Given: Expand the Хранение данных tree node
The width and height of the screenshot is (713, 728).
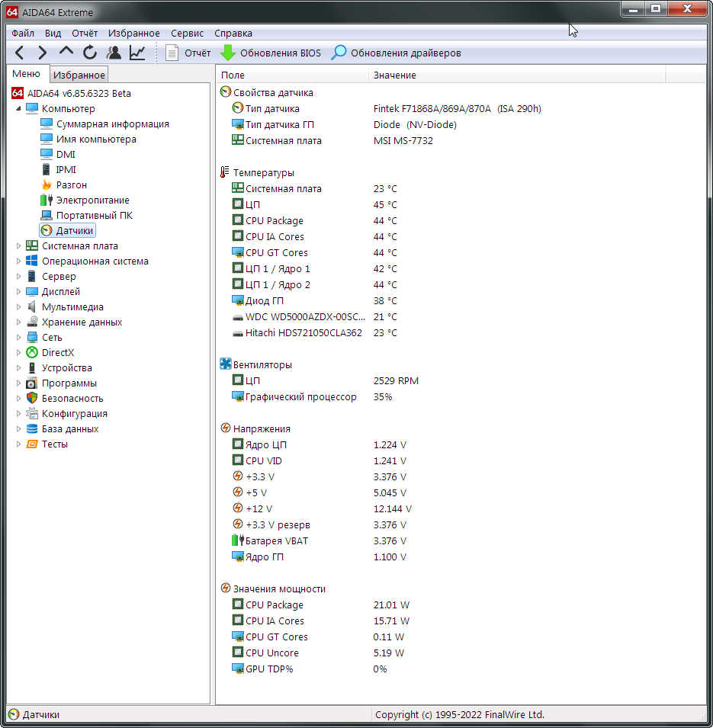Looking at the screenshot, I should 18,322.
